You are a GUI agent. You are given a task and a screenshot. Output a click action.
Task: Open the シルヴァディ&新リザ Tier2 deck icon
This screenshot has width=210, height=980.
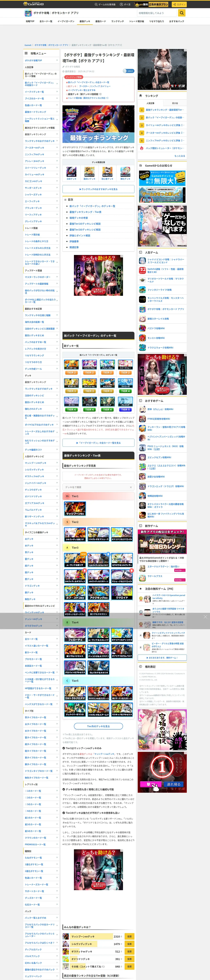(75, 535)
